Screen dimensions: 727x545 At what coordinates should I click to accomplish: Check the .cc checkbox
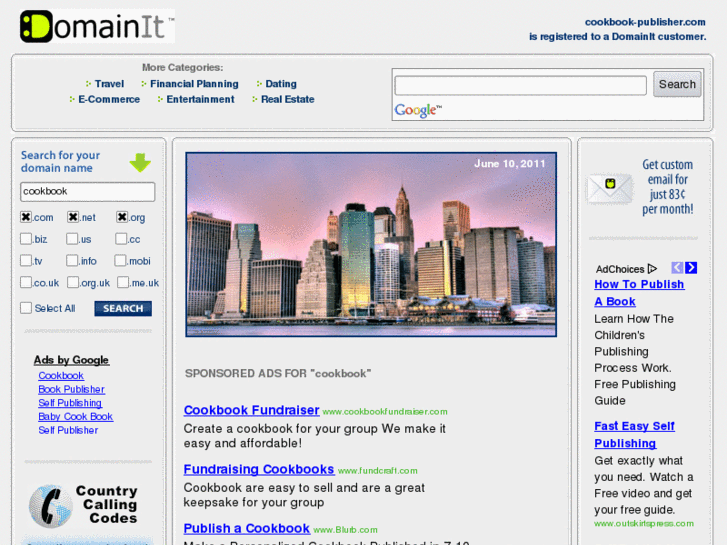point(121,238)
